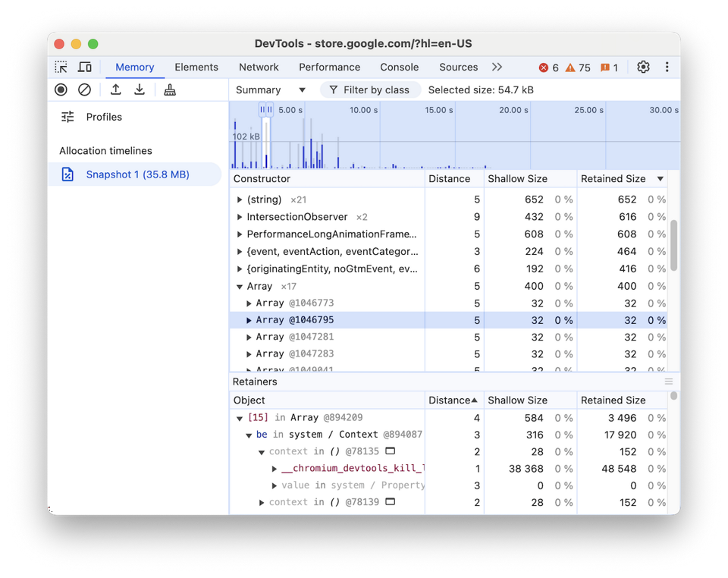Open the Console tab
This screenshot has width=728, height=578.
coord(399,67)
